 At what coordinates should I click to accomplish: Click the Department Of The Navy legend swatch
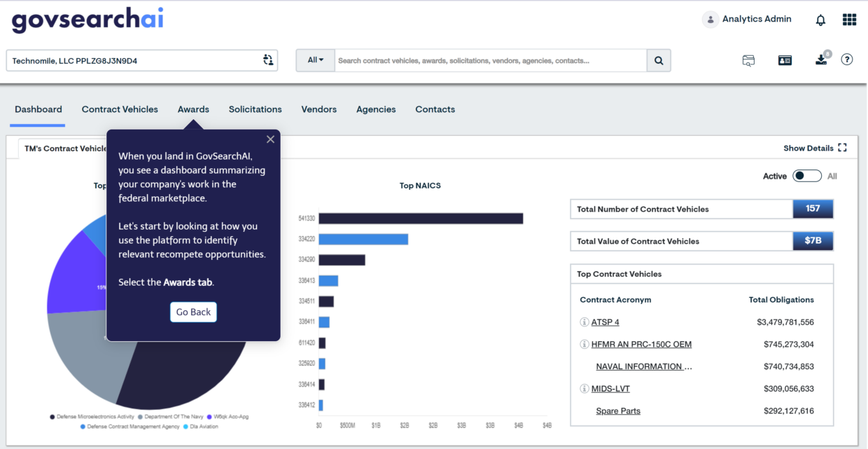click(140, 417)
